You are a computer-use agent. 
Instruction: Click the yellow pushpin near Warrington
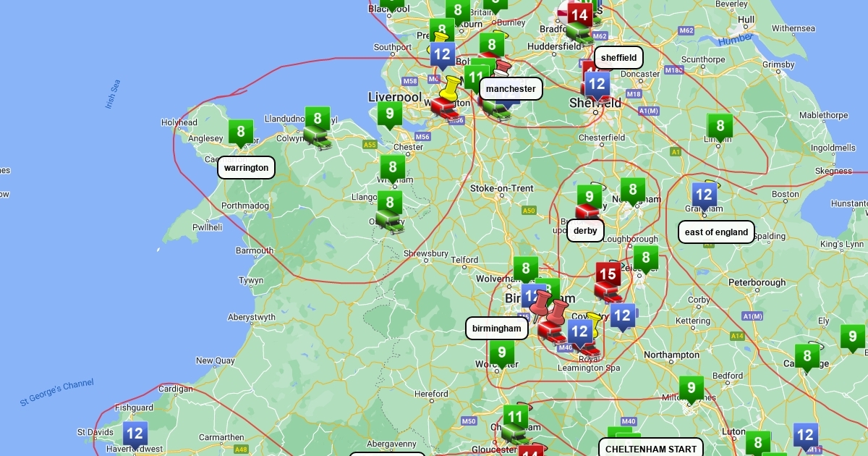(x=451, y=89)
